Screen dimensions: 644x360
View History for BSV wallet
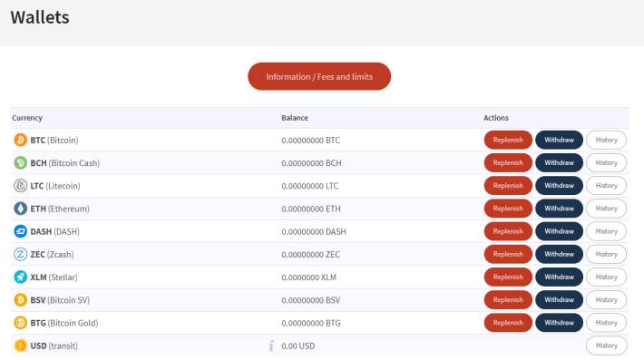(x=606, y=300)
